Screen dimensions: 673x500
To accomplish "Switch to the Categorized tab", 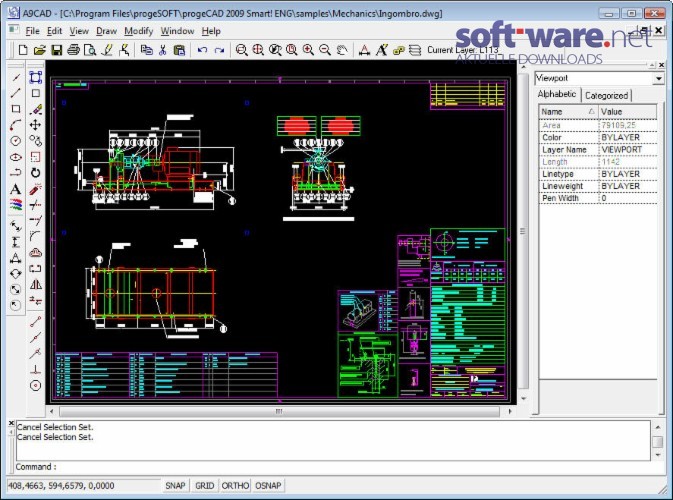I will point(606,96).
